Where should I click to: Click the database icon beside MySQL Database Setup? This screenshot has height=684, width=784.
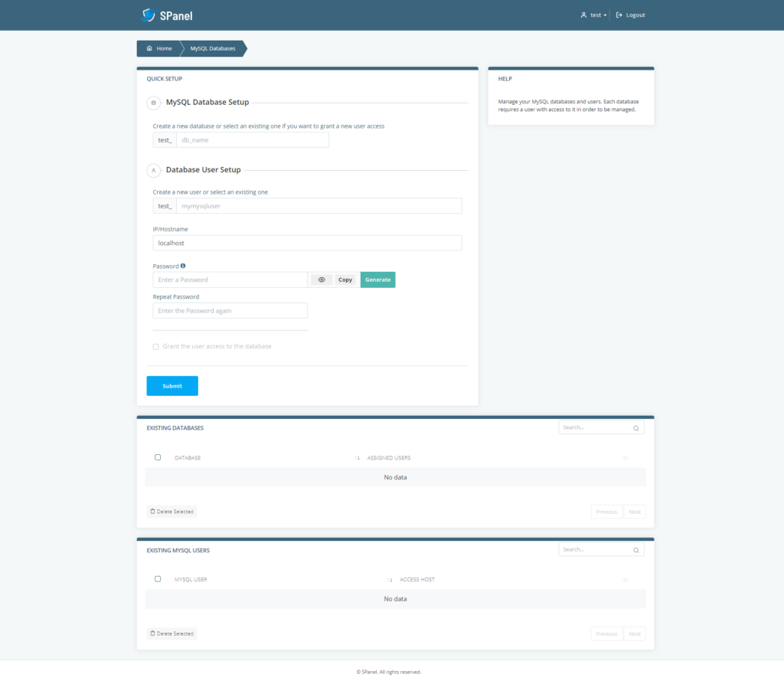point(153,103)
